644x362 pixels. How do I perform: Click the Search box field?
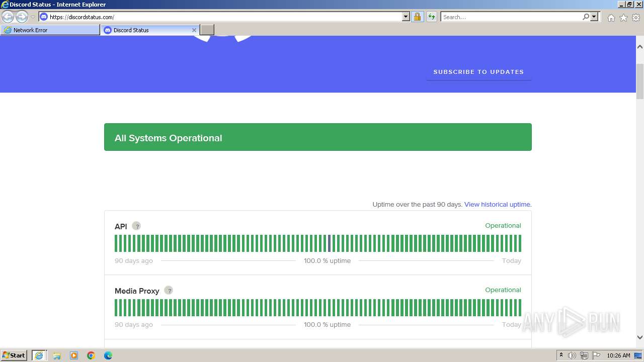511,17
